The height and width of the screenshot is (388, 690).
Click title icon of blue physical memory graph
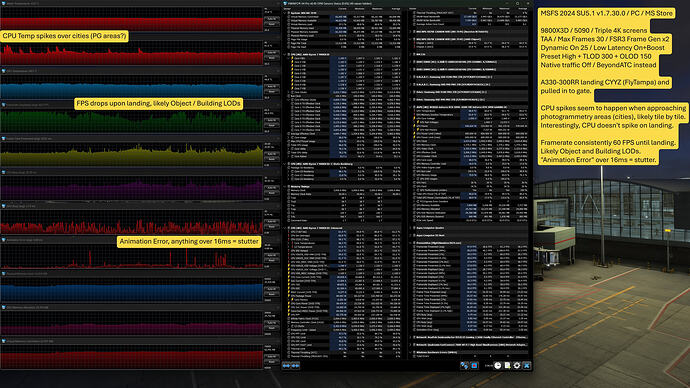tap(4, 274)
